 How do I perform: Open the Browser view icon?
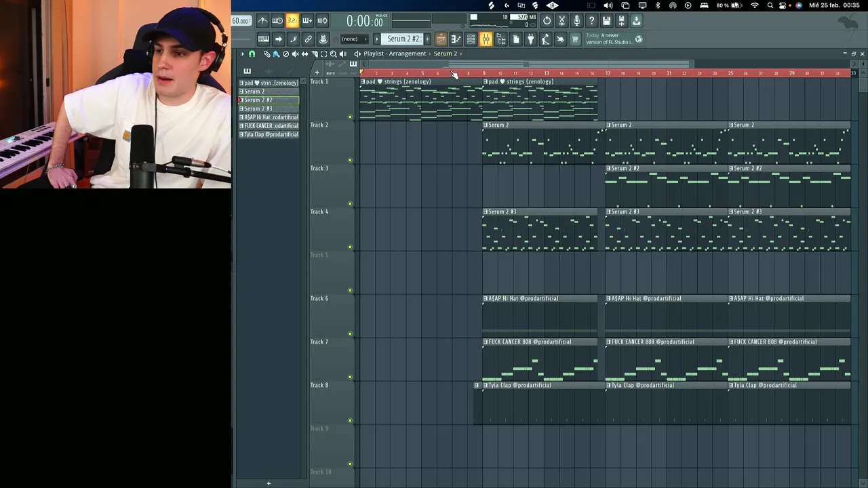(x=500, y=39)
